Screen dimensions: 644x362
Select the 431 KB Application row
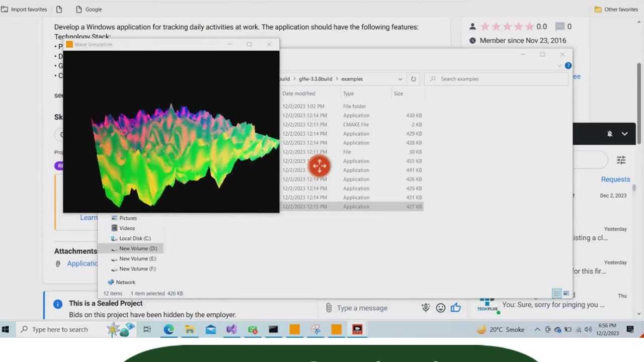click(351, 198)
